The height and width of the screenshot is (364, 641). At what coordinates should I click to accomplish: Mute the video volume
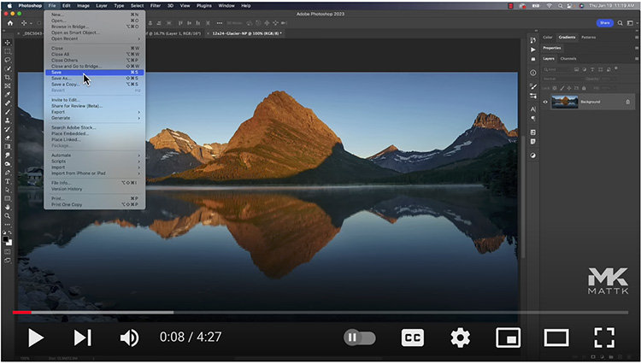[129, 338]
